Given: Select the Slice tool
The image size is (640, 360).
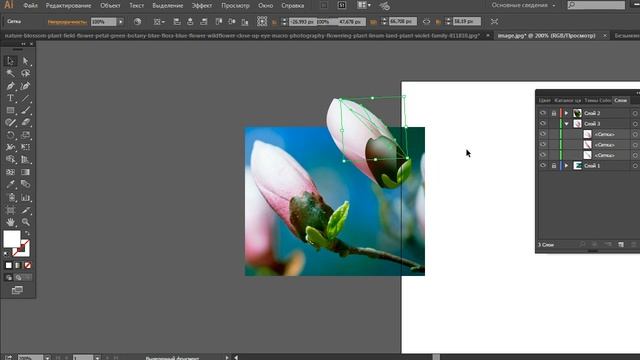Looking at the screenshot, I should pos(25,210).
